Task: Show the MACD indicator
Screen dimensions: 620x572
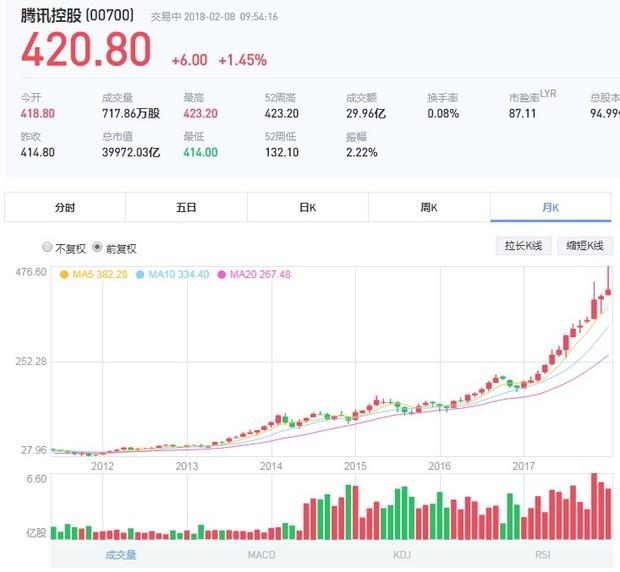Action: coord(262,555)
